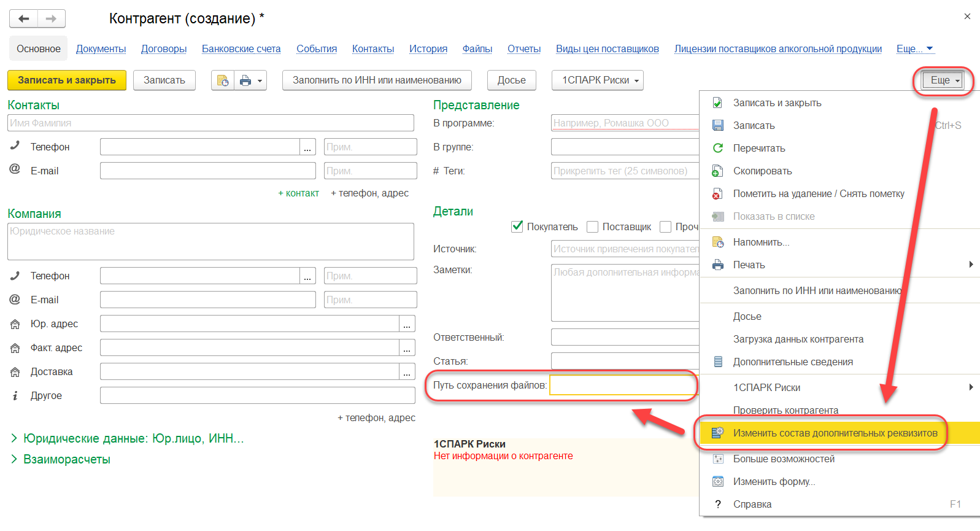Click Заполнить по ИНН или наименованию button
The image size is (980, 531).
[x=377, y=80]
